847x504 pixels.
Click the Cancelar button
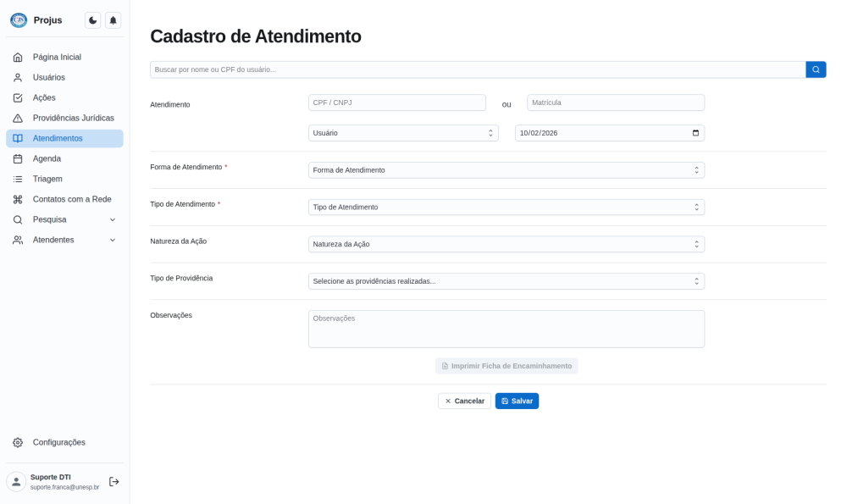tap(464, 400)
